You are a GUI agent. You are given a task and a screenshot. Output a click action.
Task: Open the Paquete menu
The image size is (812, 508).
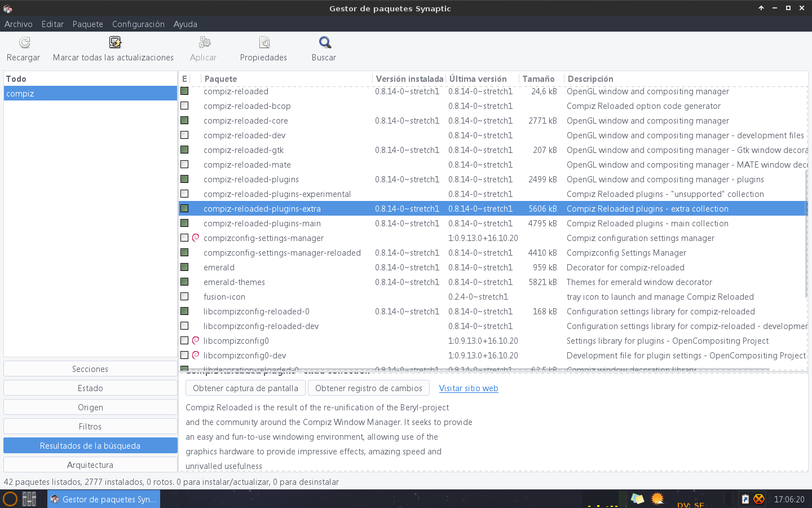tap(88, 24)
